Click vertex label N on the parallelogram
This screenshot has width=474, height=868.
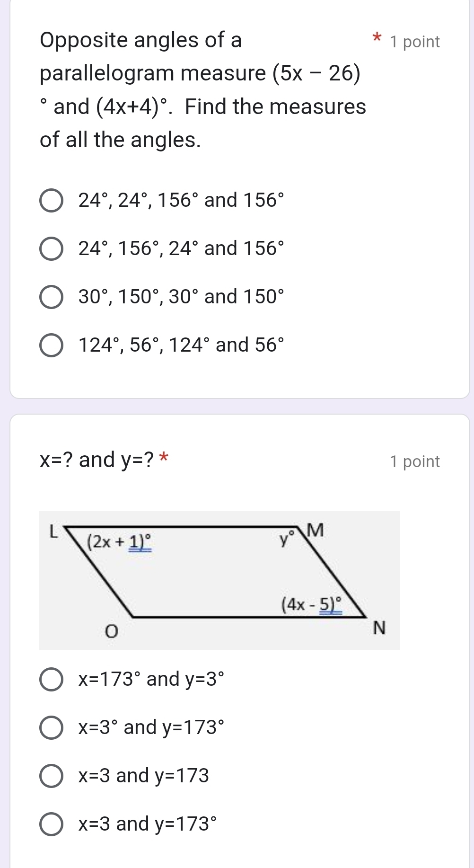coord(379,628)
